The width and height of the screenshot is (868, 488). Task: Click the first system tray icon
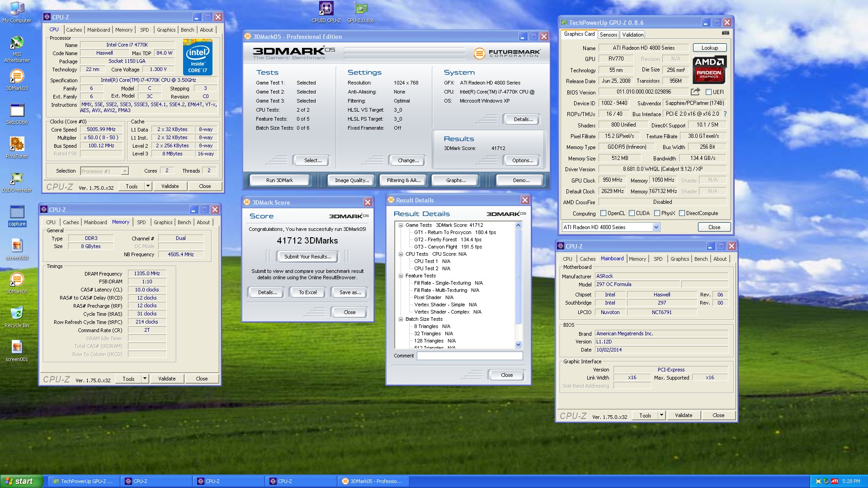tap(818, 481)
